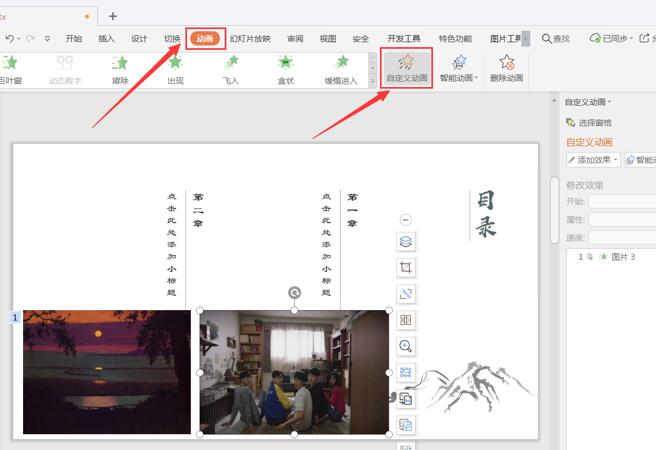656x450 pixels.
Task: Open the 速度 speed combo box
Action: click(622, 238)
